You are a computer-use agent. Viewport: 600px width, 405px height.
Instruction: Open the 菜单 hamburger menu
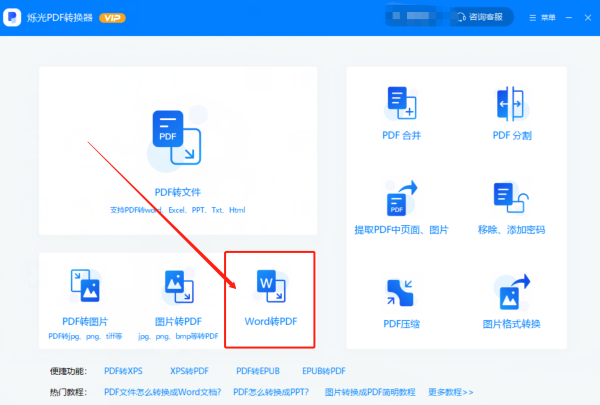[x=542, y=17]
